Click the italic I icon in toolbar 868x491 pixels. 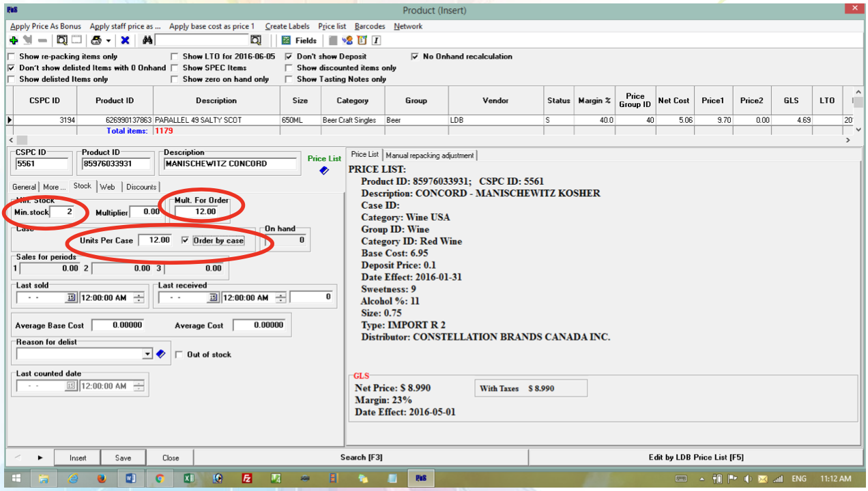[376, 40]
